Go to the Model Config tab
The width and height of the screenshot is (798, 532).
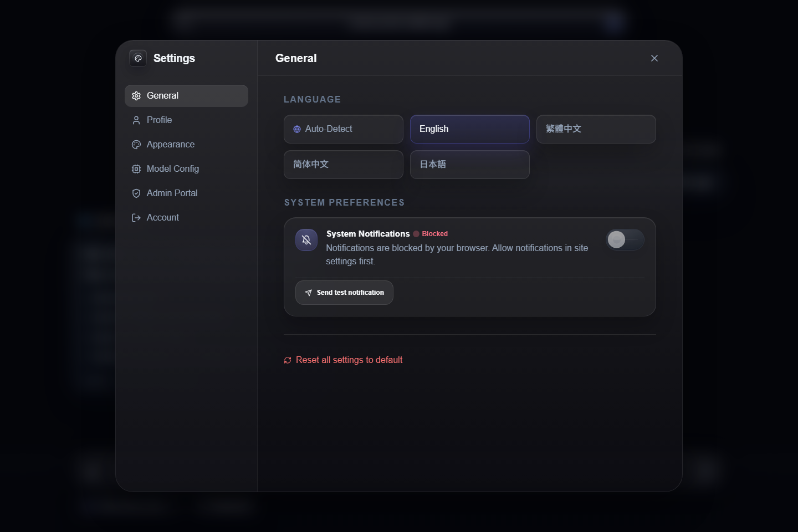click(x=186, y=169)
